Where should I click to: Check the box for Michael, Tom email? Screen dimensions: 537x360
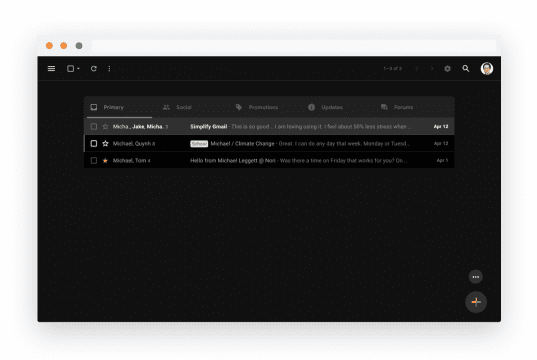(93, 160)
